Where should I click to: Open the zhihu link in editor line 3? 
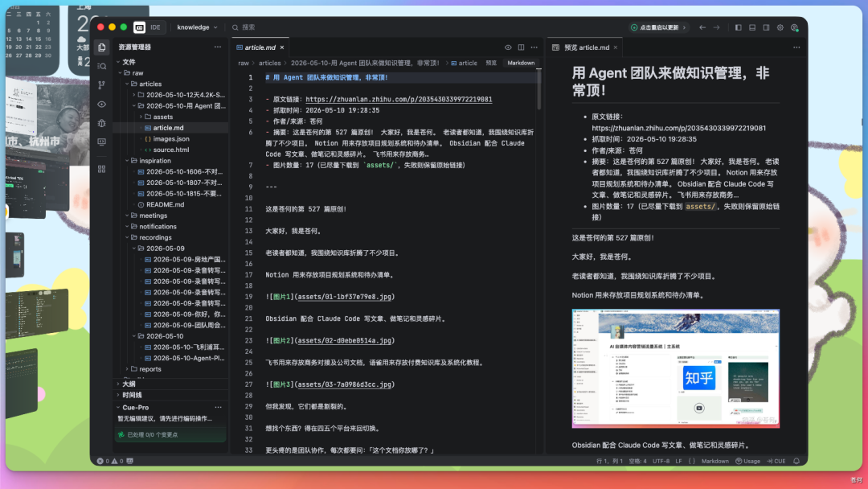click(399, 100)
